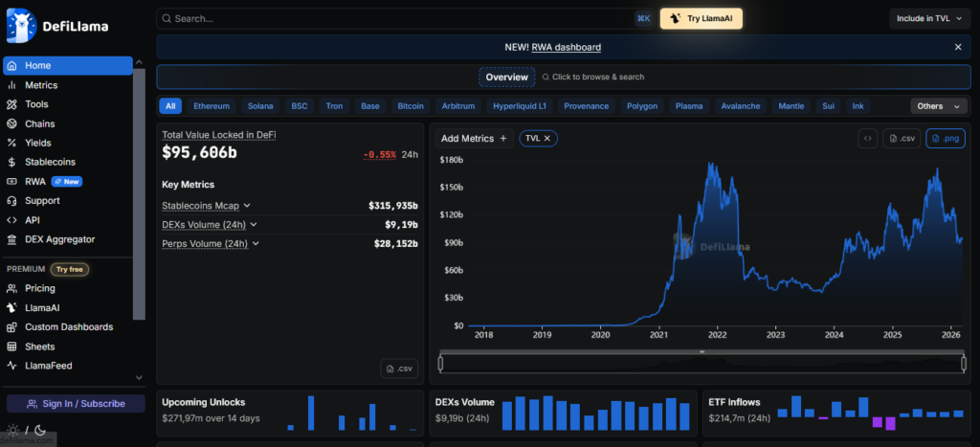Switch to the Ethereum chain tab
Screen dimensions: 980x447
pos(212,106)
